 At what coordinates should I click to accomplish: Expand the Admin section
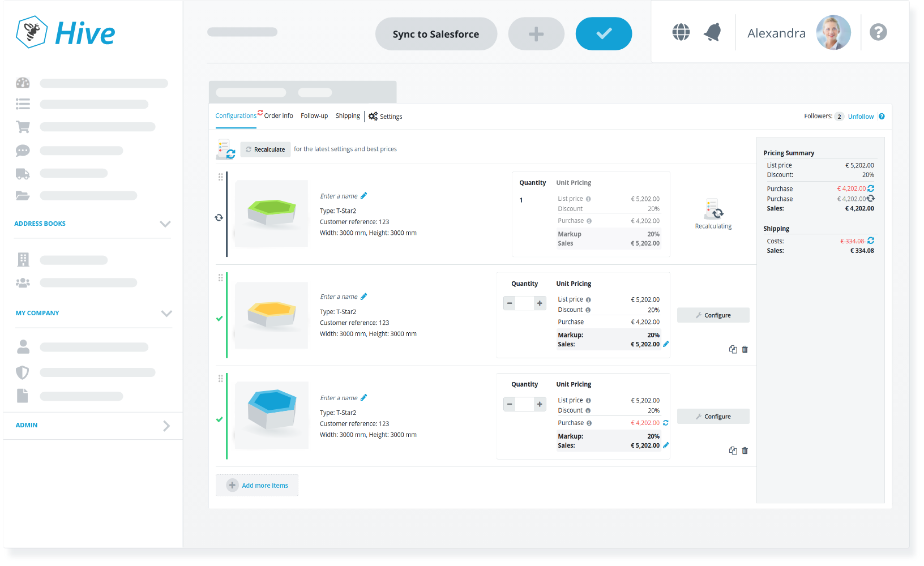(166, 426)
